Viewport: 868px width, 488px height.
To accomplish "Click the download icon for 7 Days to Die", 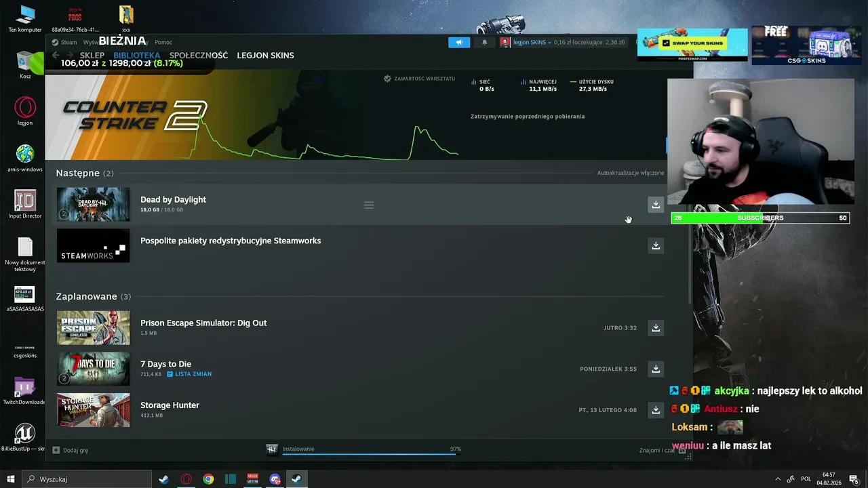I will [x=656, y=369].
